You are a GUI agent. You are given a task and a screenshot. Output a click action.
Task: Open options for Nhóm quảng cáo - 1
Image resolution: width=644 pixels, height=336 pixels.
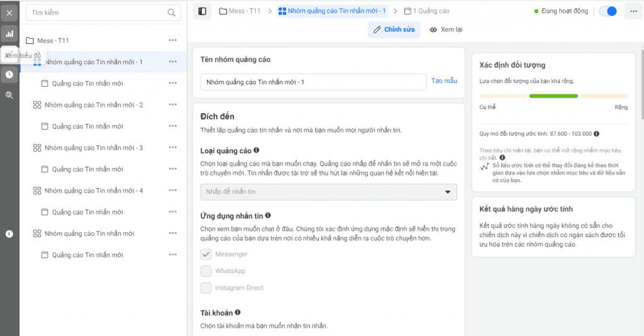point(173,62)
